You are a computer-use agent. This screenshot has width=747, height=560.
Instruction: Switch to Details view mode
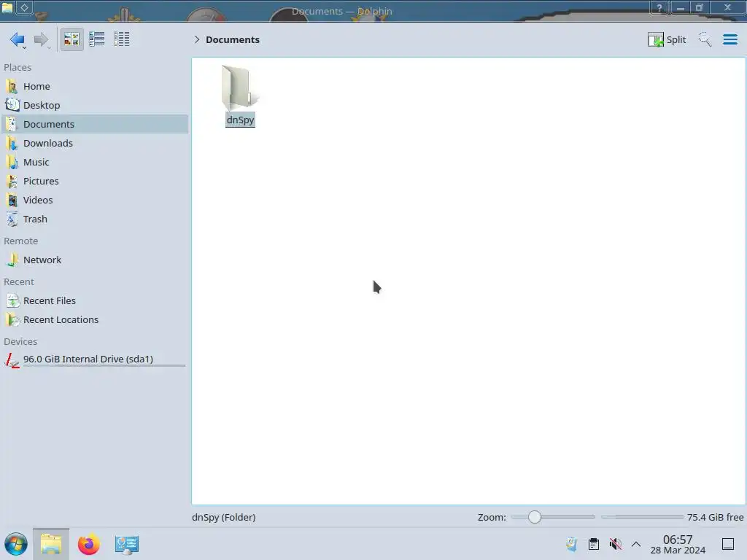(122, 39)
